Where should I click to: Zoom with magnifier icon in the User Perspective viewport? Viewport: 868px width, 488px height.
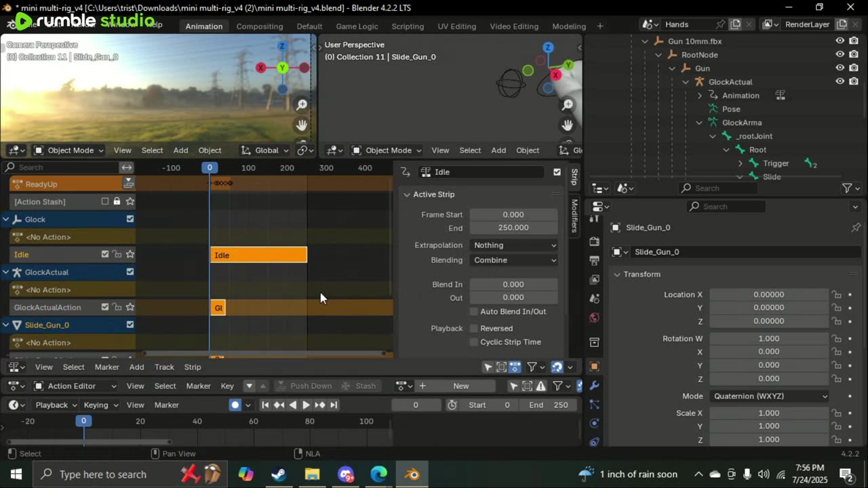point(568,105)
